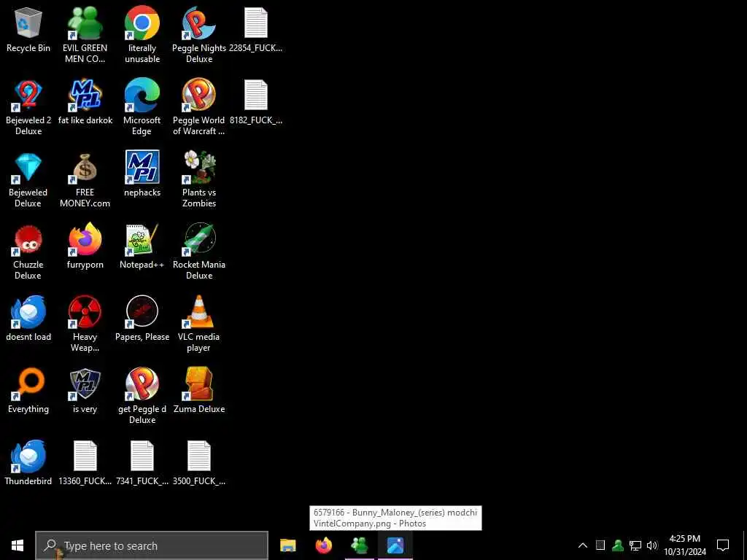Image resolution: width=747 pixels, height=560 pixels.
Task: Select Plants vs Zombies shortcut
Action: click(x=199, y=180)
